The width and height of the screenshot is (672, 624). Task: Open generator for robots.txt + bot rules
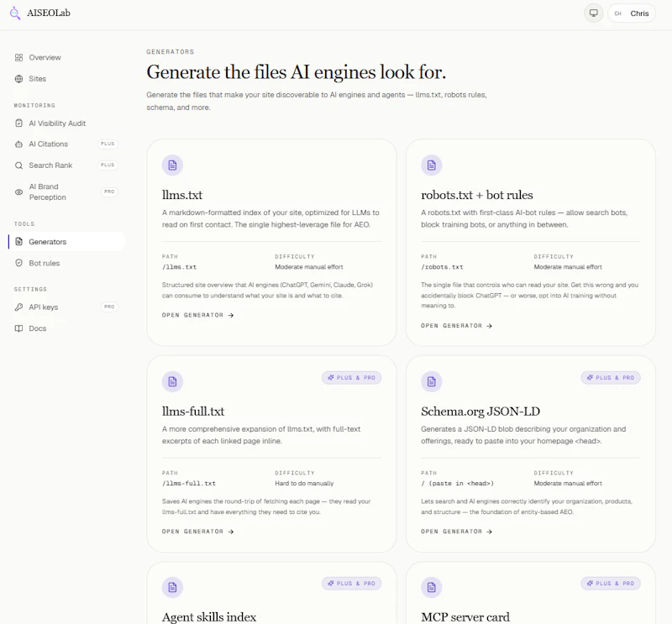[456, 326]
